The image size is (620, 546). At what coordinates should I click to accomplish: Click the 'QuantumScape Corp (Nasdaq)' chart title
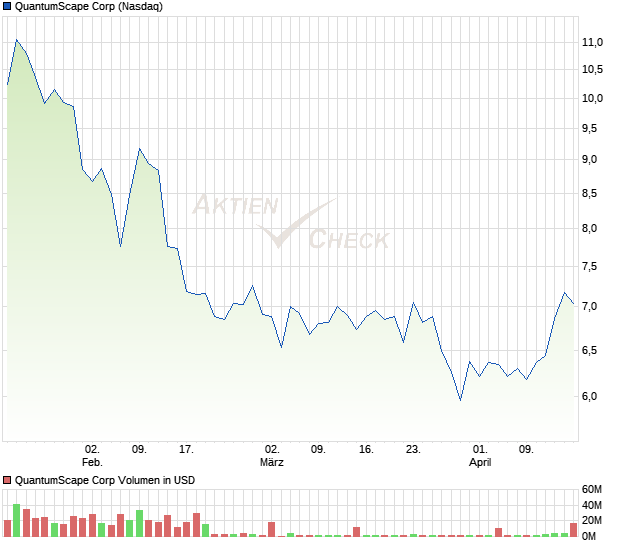tap(89, 6)
